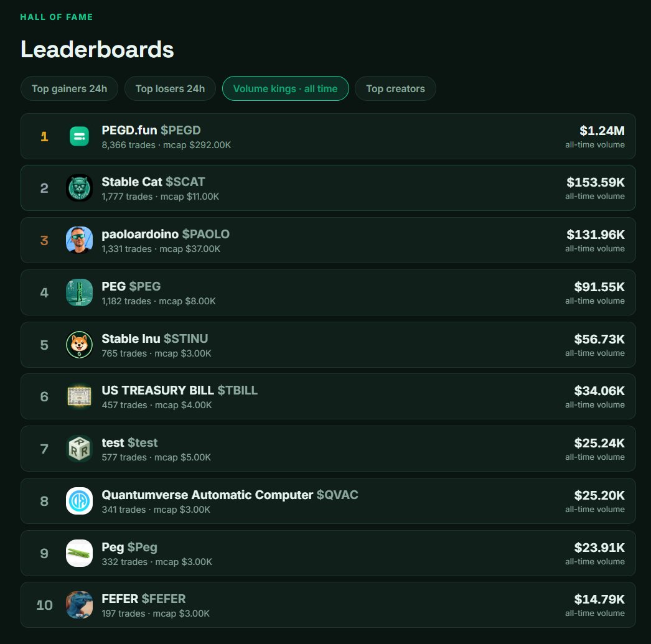651x644 pixels.
Task: Select Volume kings all time tab
Action: point(285,88)
